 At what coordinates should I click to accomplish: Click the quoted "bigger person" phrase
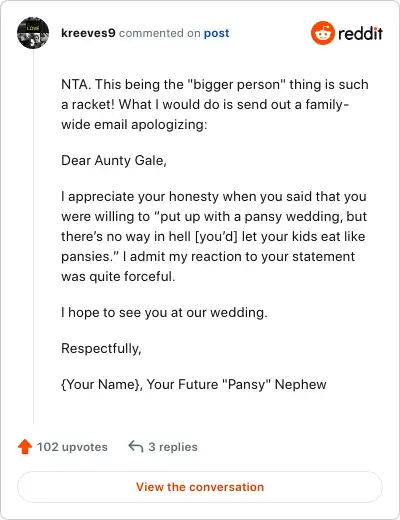237,85
